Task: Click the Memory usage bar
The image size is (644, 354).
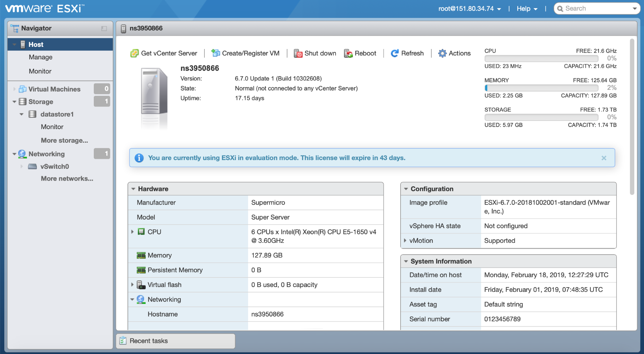Action: pos(541,88)
